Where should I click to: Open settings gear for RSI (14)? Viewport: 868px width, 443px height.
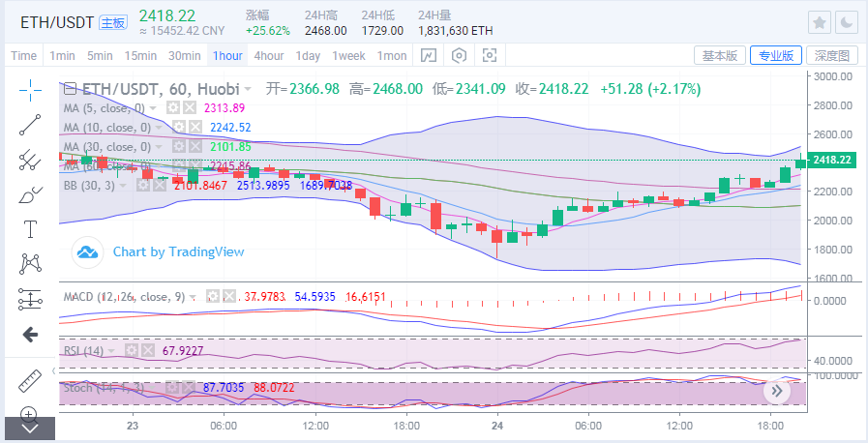[132, 351]
